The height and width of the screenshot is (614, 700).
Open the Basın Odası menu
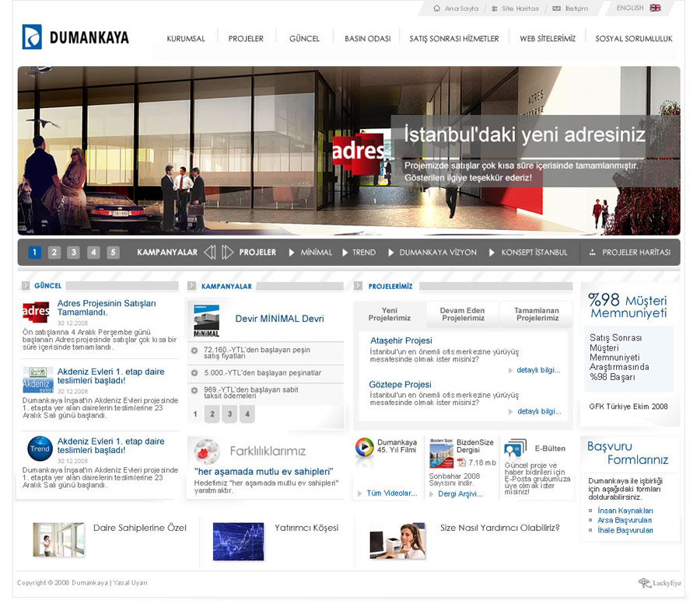(367, 38)
